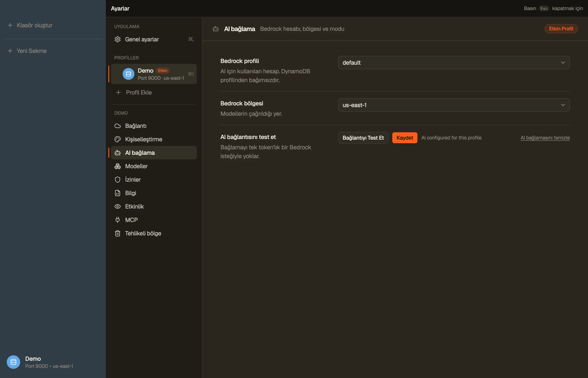Select the AI bağlama menu item

tap(154, 153)
